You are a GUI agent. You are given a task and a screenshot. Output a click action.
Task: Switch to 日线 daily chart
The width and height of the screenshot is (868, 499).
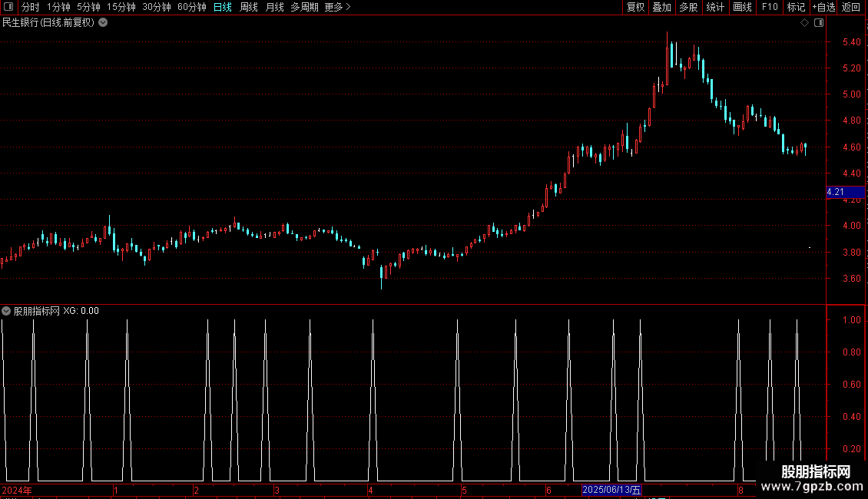(x=223, y=7)
